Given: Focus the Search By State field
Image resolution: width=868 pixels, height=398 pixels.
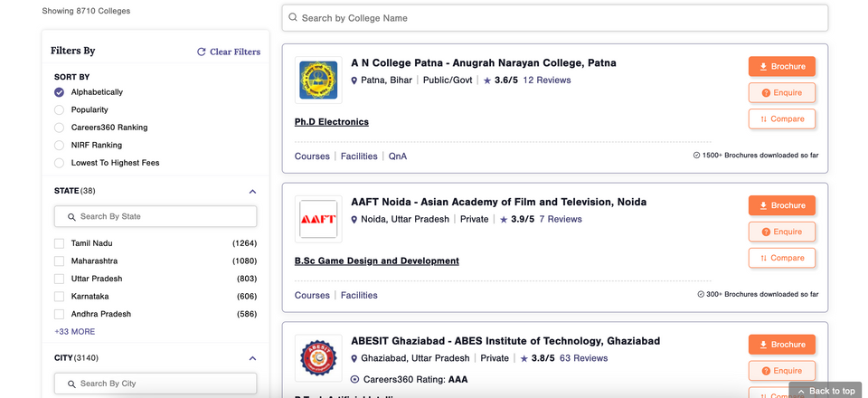Looking at the screenshot, I should (156, 216).
